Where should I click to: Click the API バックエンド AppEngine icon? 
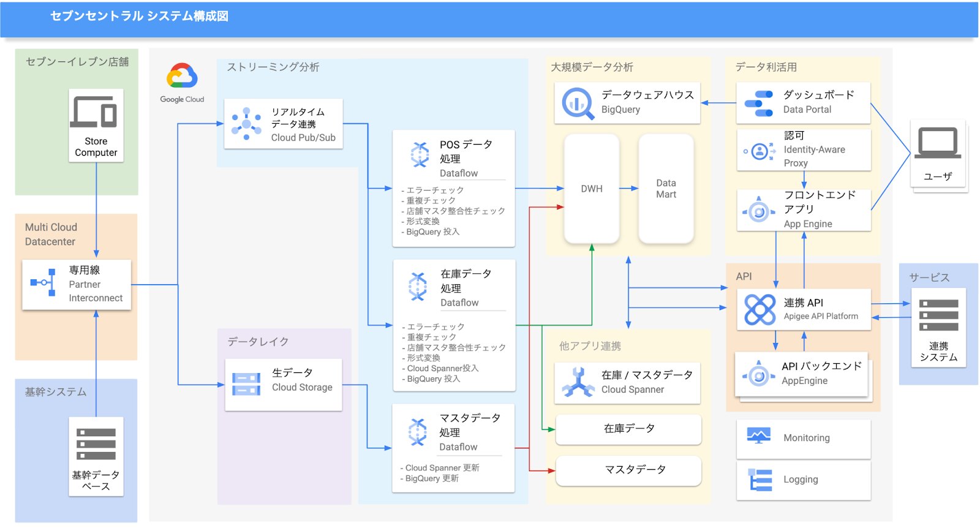759,375
